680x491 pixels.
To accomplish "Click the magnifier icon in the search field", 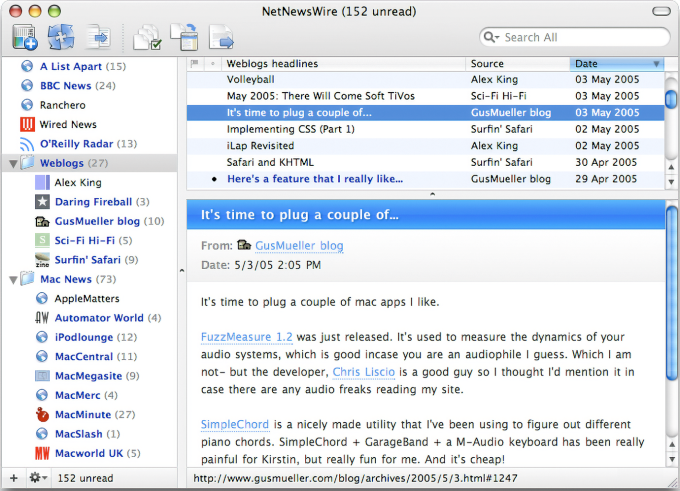I will (x=491, y=37).
